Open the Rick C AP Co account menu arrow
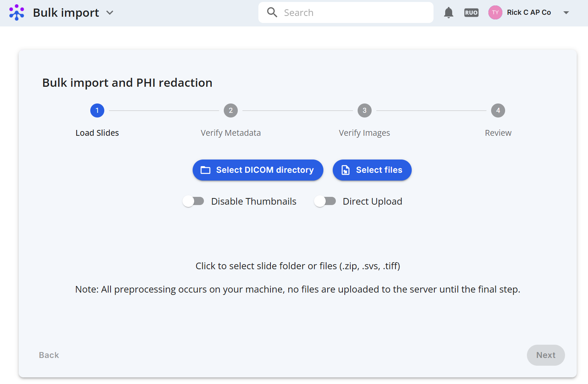Viewport: 588px width, 384px height. tap(566, 13)
